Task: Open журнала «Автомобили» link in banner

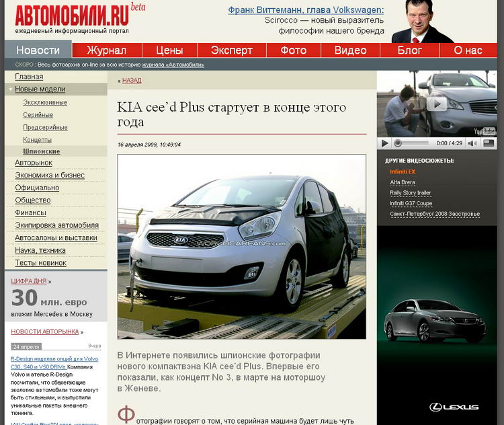Action: tap(173, 65)
